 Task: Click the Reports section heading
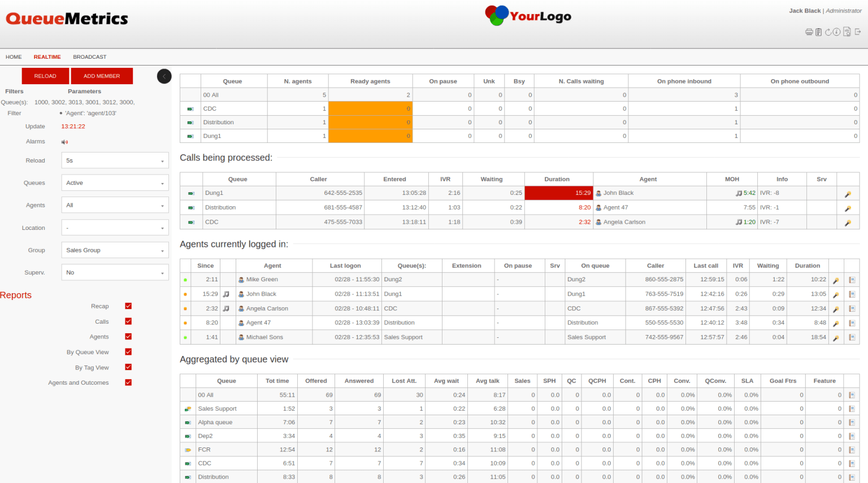[x=16, y=295]
